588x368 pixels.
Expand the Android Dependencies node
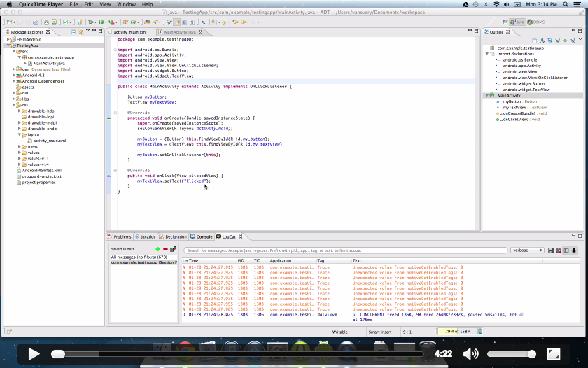click(x=14, y=81)
